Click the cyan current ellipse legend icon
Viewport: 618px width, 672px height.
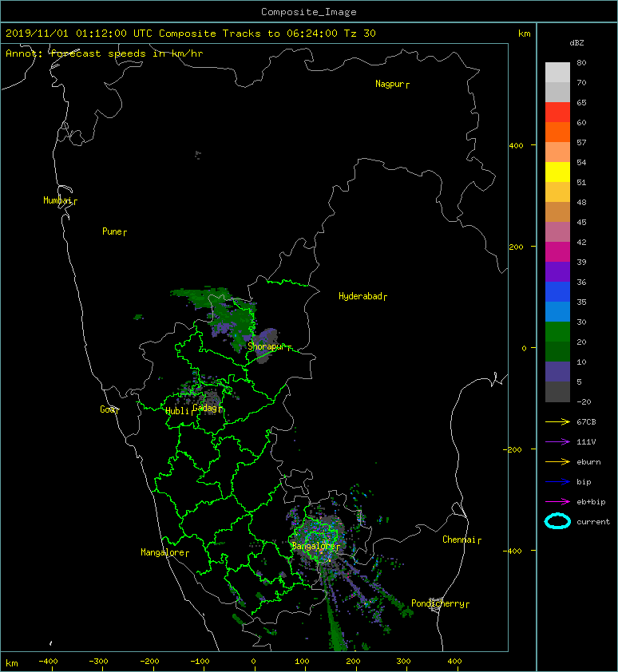tap(557, 521)
